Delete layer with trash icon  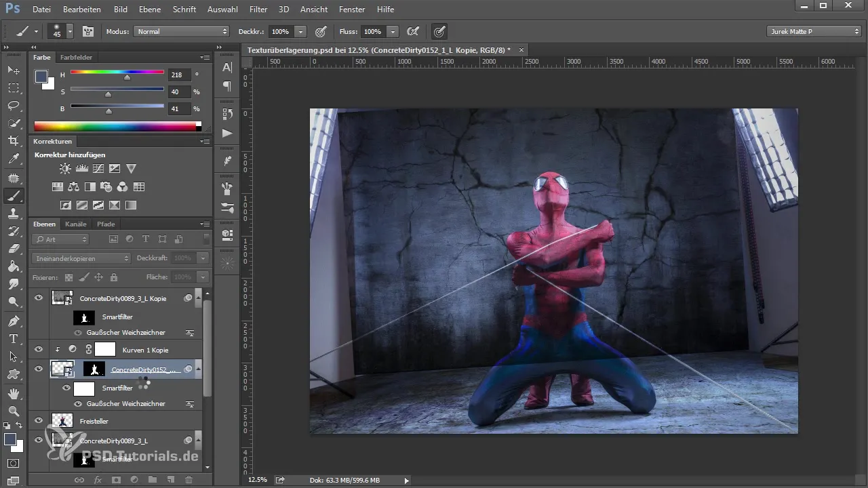189,480
